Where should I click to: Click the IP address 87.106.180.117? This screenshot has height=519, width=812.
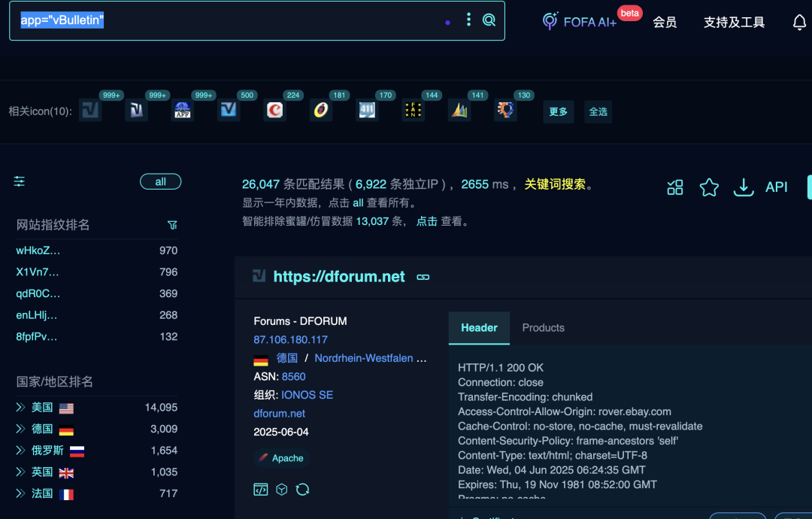tap(290, 340)
